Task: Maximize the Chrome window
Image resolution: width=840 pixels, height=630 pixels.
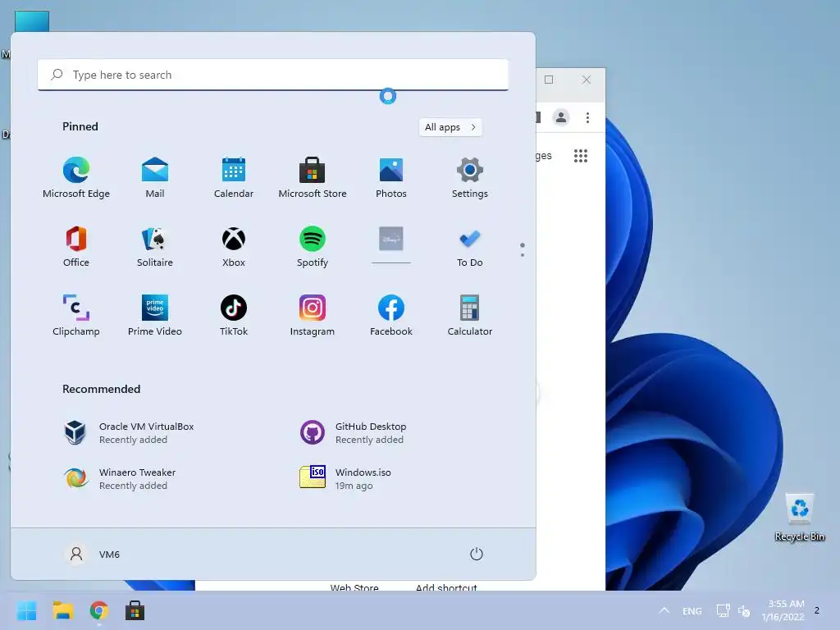Action: point(549,80)
